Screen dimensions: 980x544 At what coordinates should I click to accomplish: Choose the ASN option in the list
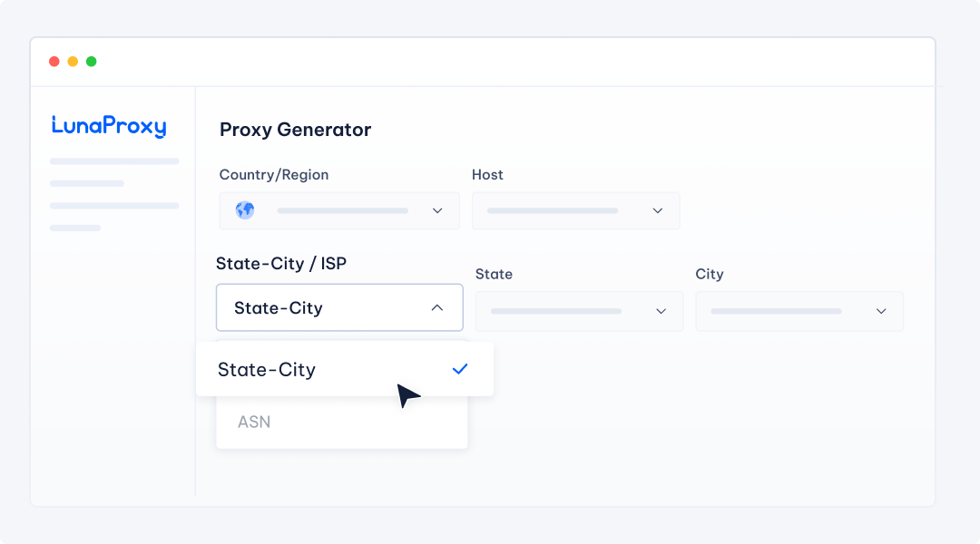(x=254, y=422)
